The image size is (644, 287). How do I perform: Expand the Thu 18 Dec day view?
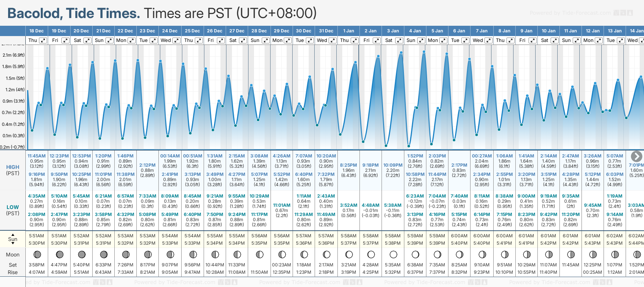43,40
